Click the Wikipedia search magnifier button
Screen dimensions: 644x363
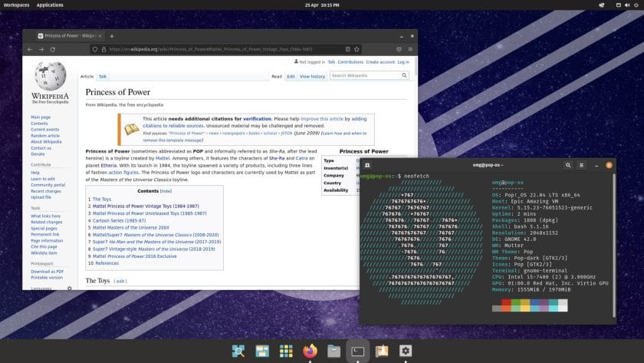coord(404,76)
